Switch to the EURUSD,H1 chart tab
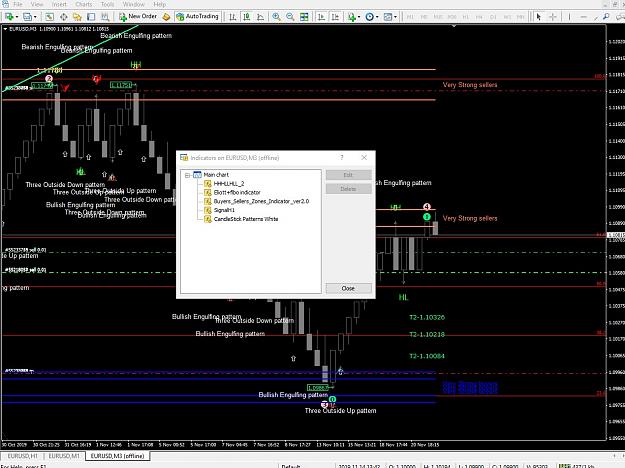 [x=22, y=456]
